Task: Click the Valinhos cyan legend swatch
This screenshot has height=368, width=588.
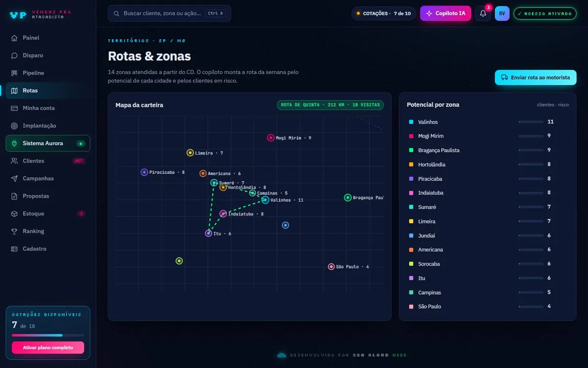Action: click(411, 122)
